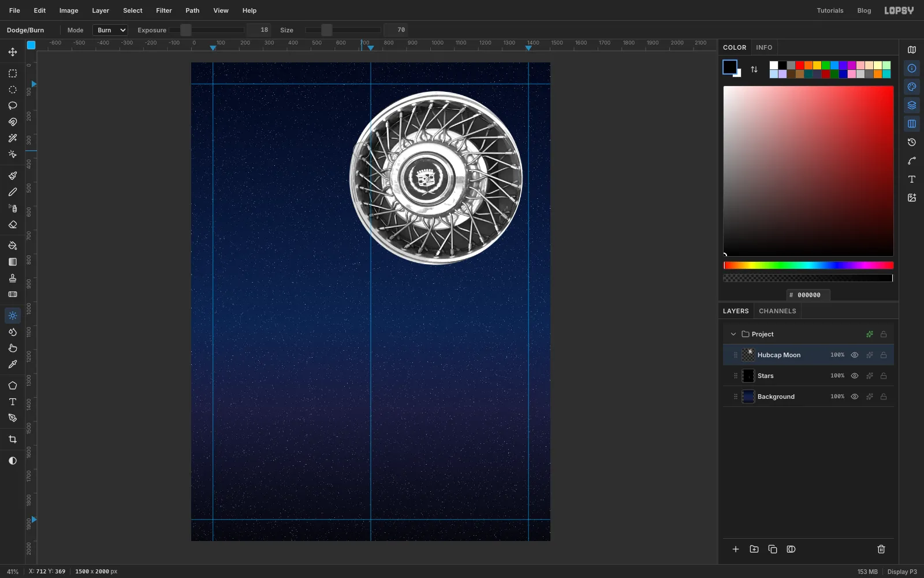Swap foreground and background colors
This screenshot has height=578, width=924.
click(754, 69)
